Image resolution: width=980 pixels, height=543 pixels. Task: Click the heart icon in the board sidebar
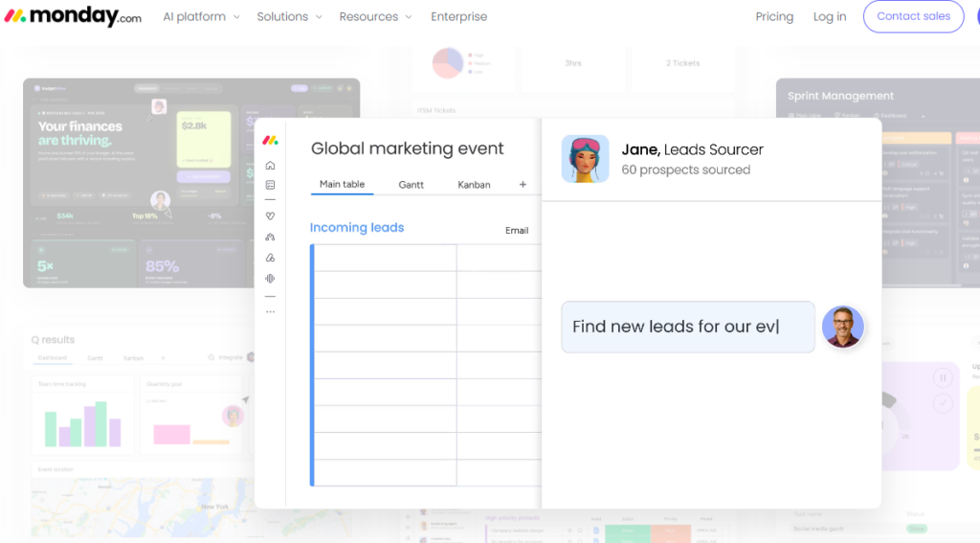pos(270,215)
